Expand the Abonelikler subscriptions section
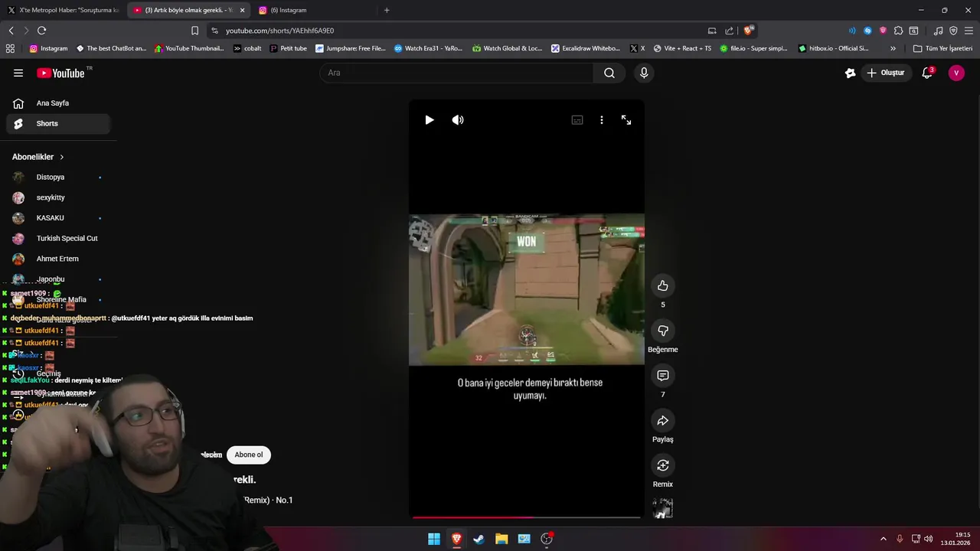This screenshot has height=551, width=980. point(38,157)
